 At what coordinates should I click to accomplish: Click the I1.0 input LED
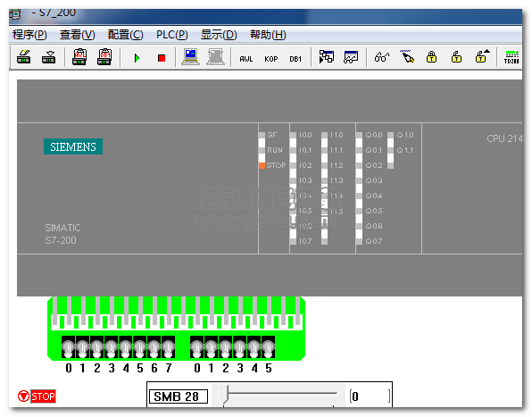(324, 135)
